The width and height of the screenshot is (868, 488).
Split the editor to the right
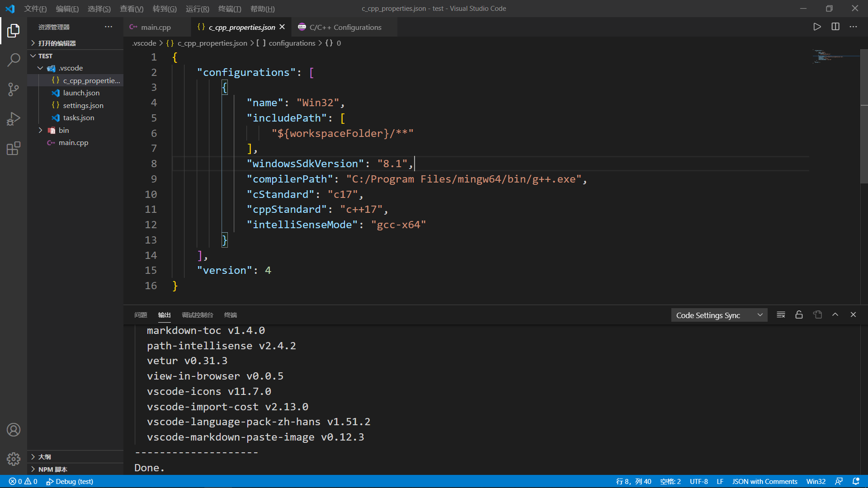(835, 27)
